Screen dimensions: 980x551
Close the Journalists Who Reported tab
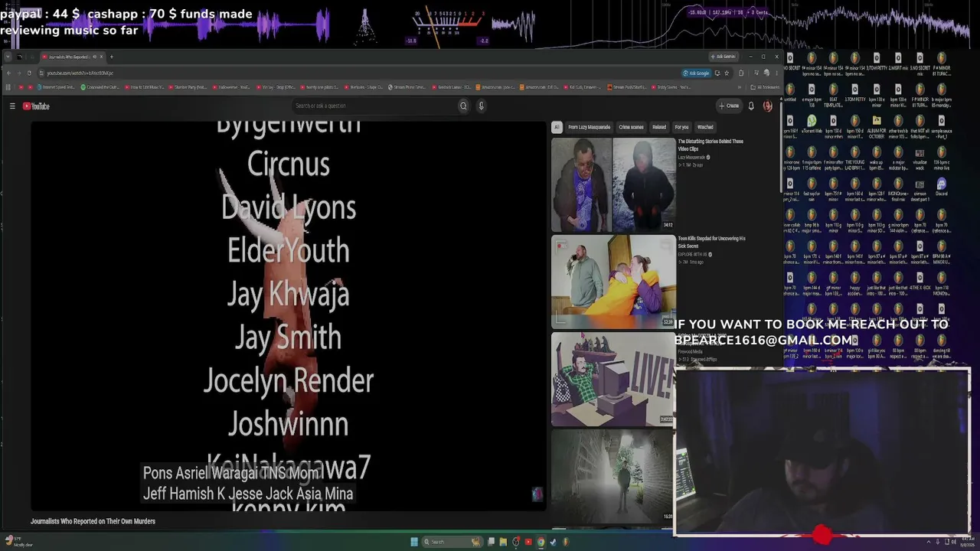102,57
